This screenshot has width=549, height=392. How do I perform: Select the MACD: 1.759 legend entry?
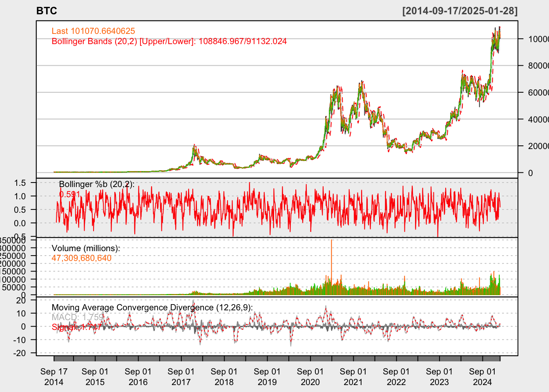78,317
